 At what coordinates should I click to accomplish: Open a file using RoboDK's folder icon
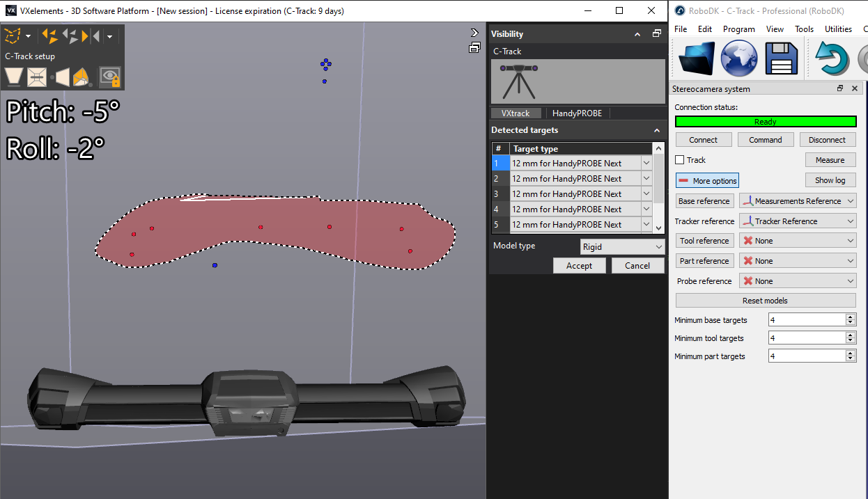(696, 58)
